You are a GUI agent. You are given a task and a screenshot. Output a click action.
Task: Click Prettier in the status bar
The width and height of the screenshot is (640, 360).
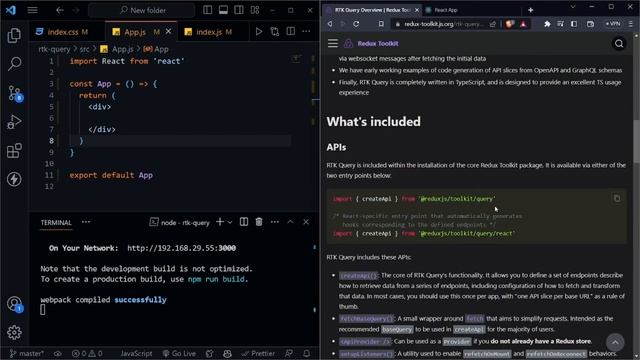[258, 353]
